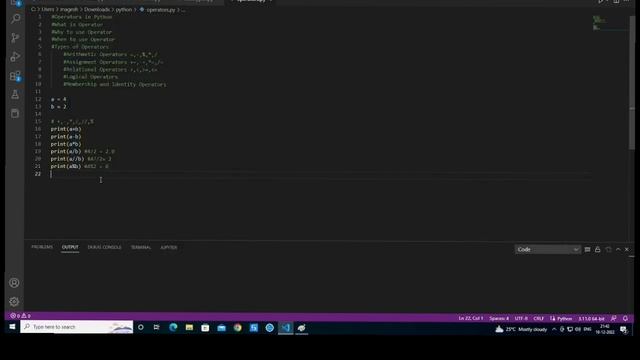Maximize the bottom panel with chevron
This screenshot has height=360, width=640.
(618, 249)
